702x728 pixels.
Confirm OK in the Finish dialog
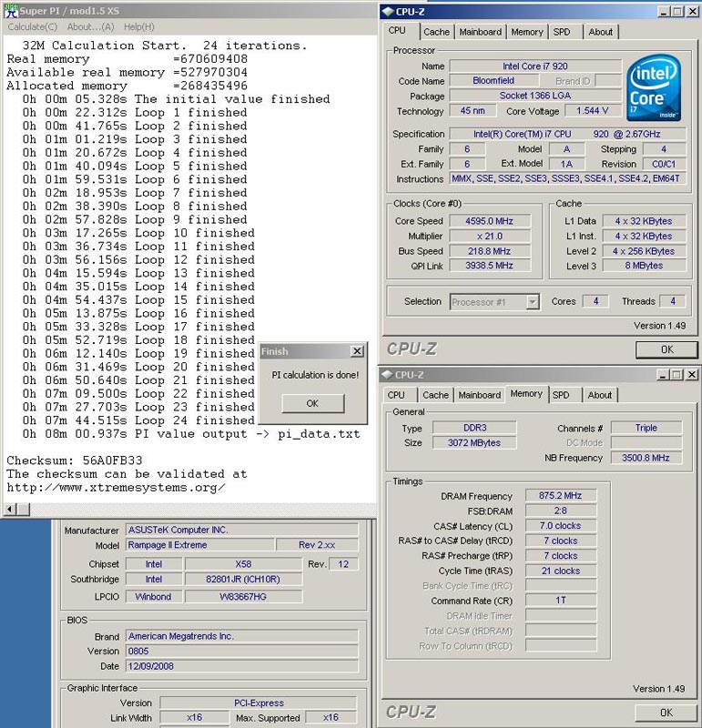click(x=312, y=403)
